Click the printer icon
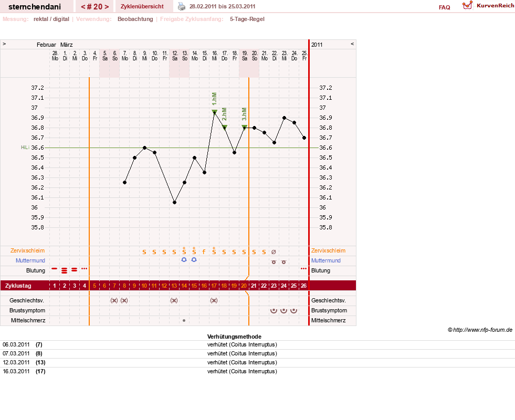515x420 pixels. tap(182, 6)
